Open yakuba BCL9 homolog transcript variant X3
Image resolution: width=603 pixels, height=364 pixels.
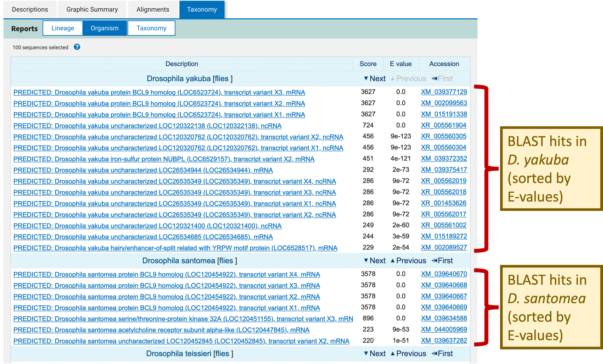point(159,92)
